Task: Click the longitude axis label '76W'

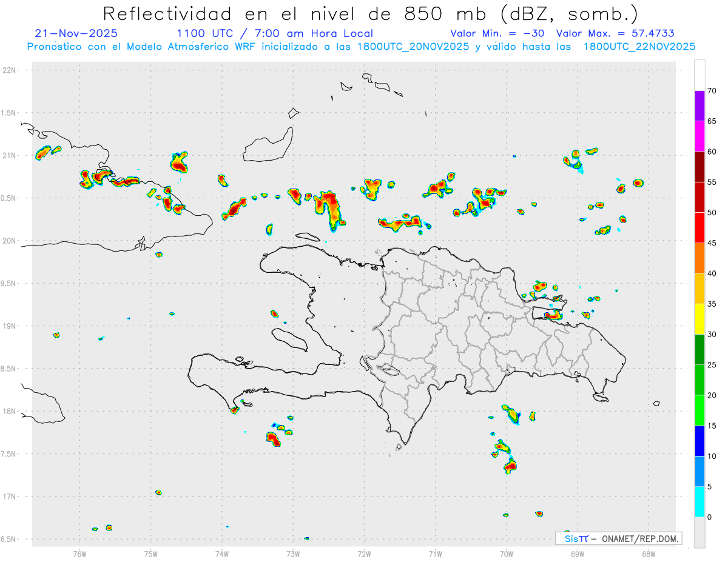Action: click(x=79, y=554)
